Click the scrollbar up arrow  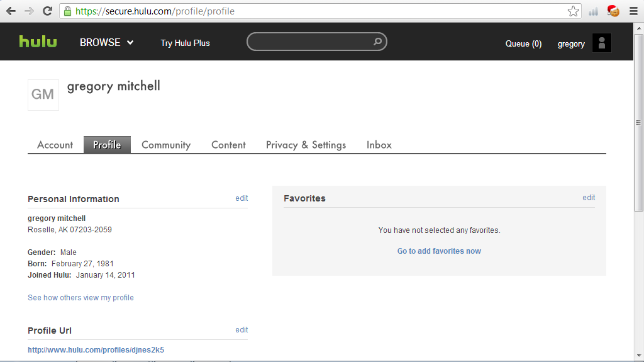pos(639,28)
